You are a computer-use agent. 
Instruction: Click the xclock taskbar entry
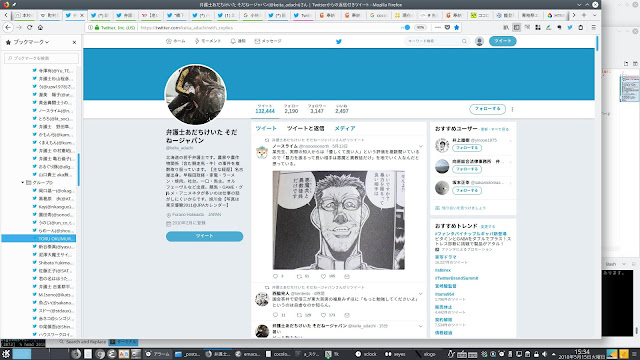pos(366,354)
